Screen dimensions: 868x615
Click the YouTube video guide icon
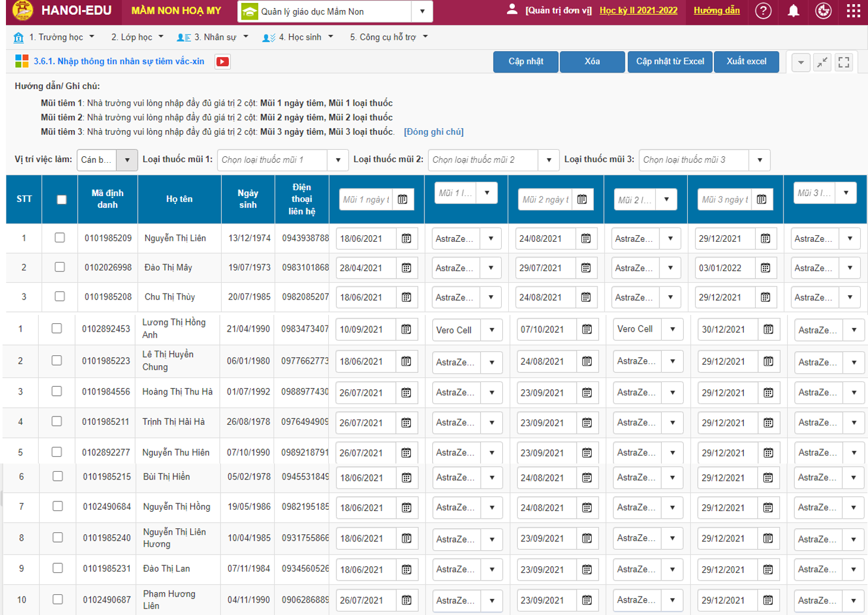coord(223,62)
